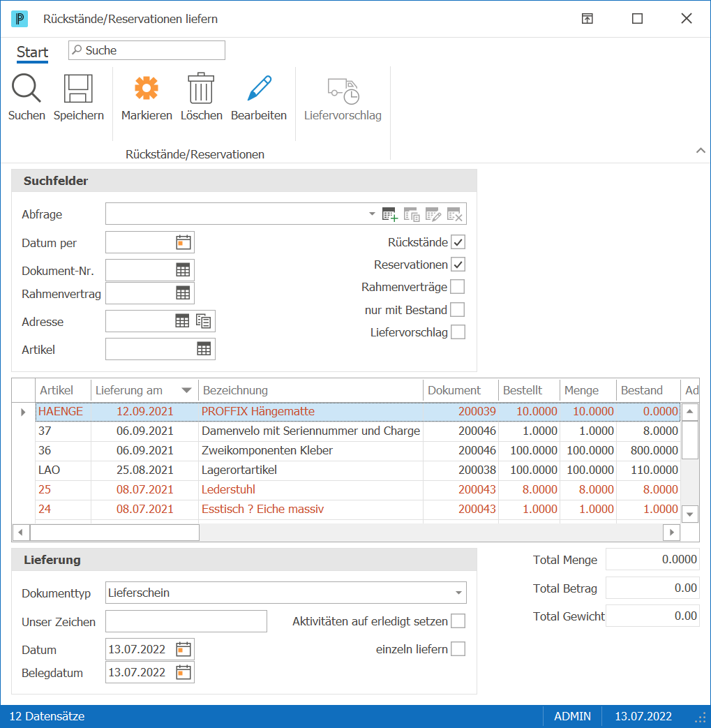Viewport: 711px width, 728px height.
Task: Copy the Abfrage query icon
Action: click(412, 214)
